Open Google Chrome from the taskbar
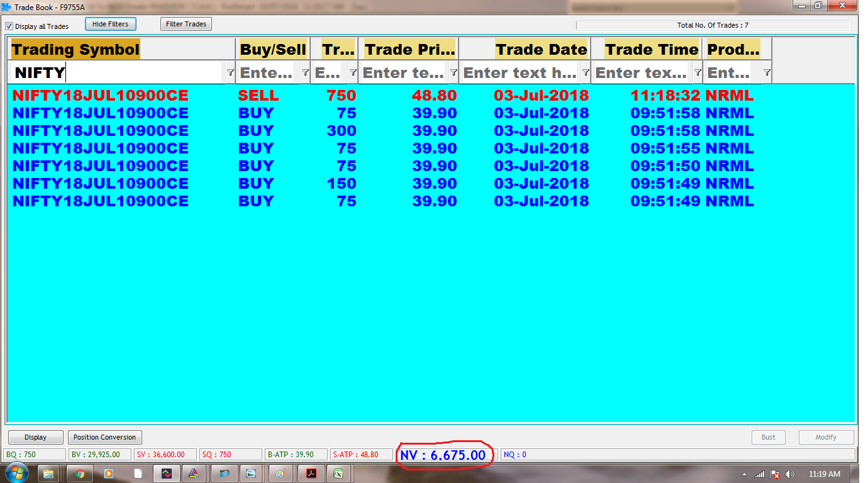 [x=80, y=474]
